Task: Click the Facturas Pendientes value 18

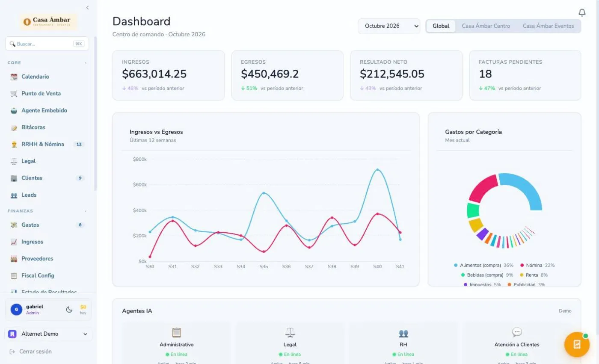Action: tap(485, 74)
